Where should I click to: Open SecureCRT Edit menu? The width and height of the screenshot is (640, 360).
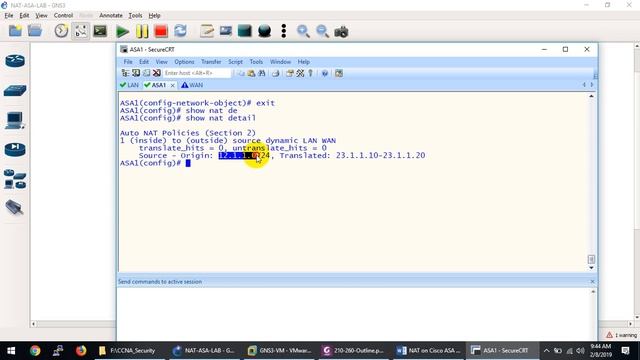(x=144, y=62)
